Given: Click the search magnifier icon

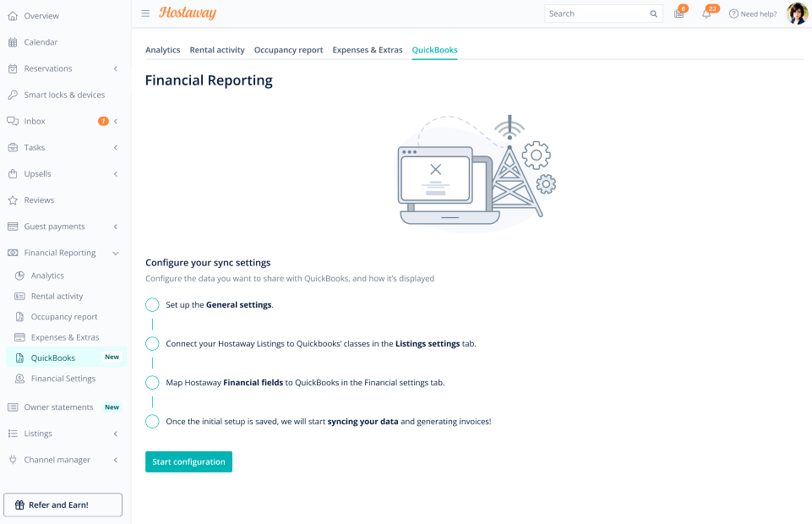Looking at the screenshot, I should point(653,14).
